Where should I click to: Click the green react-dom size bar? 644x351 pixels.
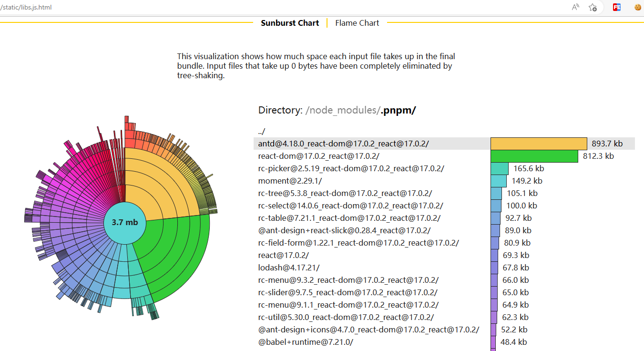(x=534, y=156)
